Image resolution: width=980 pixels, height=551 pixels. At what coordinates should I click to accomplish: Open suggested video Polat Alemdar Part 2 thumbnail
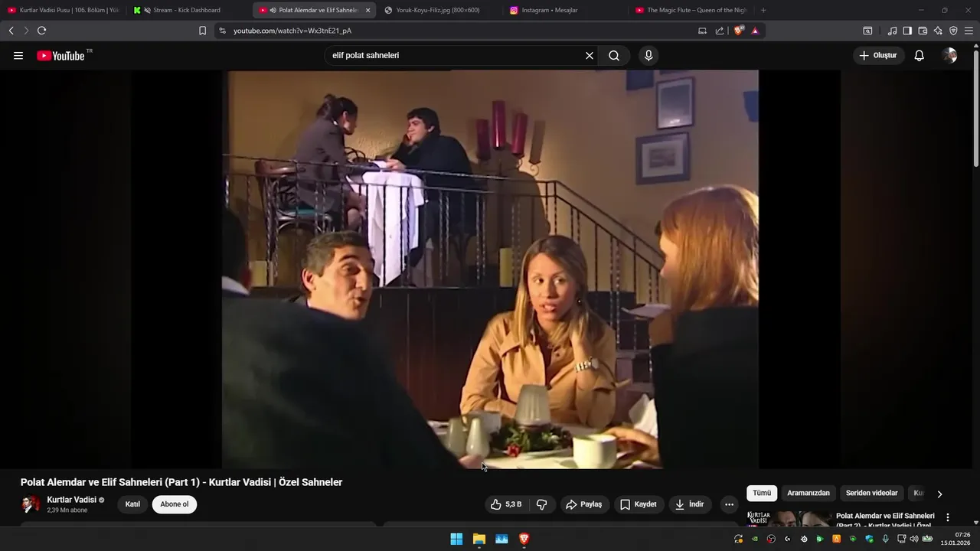click(787, 518)
